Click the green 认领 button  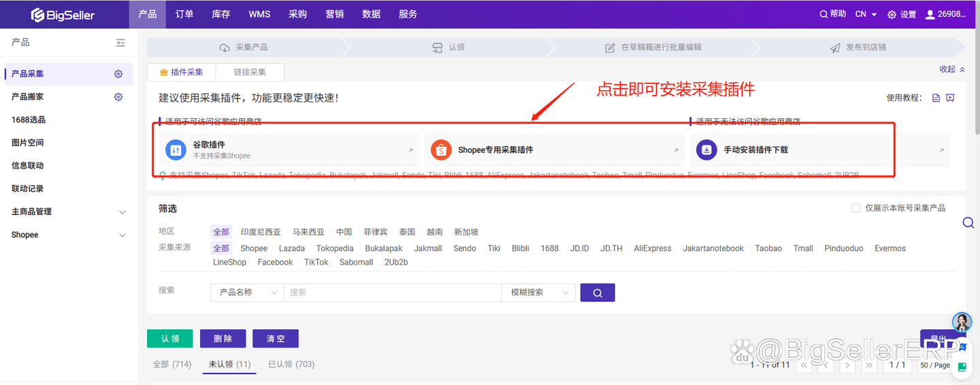pyautogui.click(x=170, y=339)
